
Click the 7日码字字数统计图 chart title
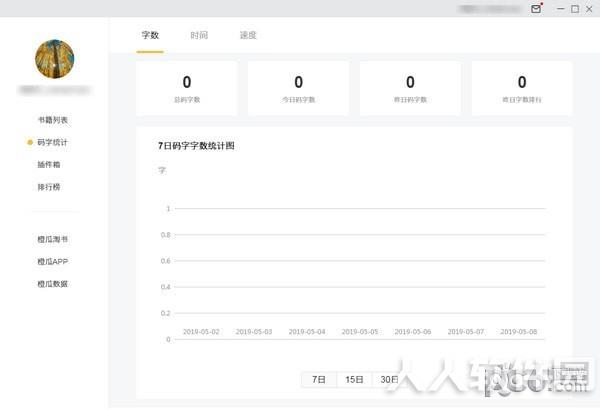coord(196,146)
